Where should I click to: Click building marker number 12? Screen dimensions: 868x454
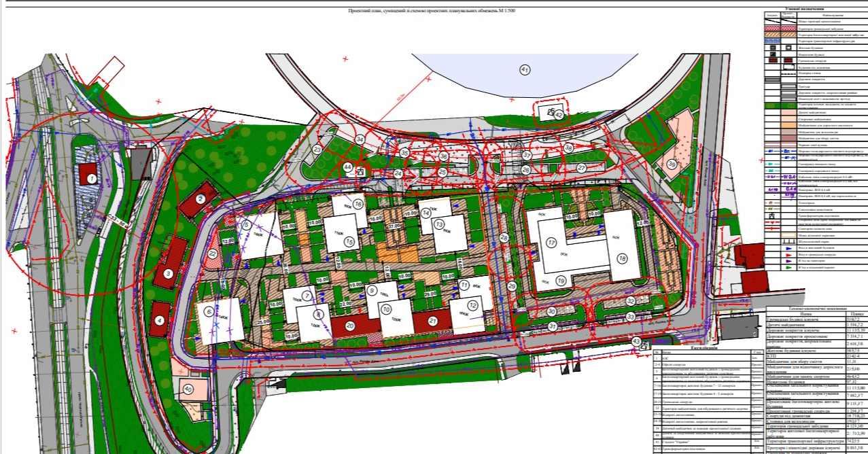point(472,306)
